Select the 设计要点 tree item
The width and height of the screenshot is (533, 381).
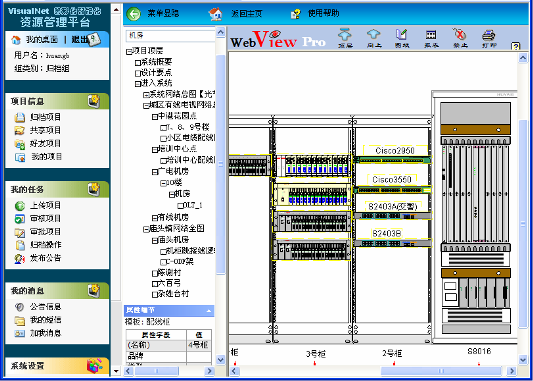(x=156, y=73)
